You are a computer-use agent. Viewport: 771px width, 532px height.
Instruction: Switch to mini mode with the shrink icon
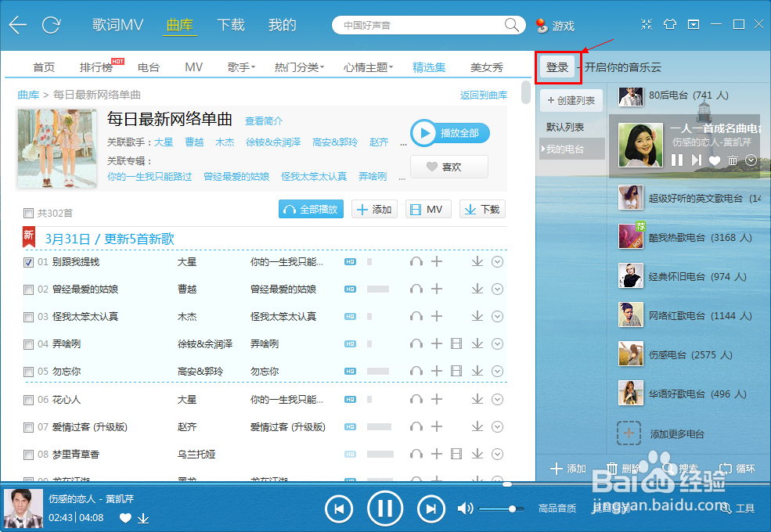click(646, 24)
